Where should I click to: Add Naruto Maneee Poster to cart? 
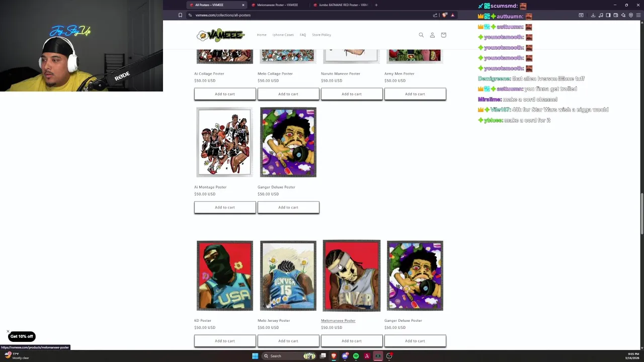pos(352,94)
